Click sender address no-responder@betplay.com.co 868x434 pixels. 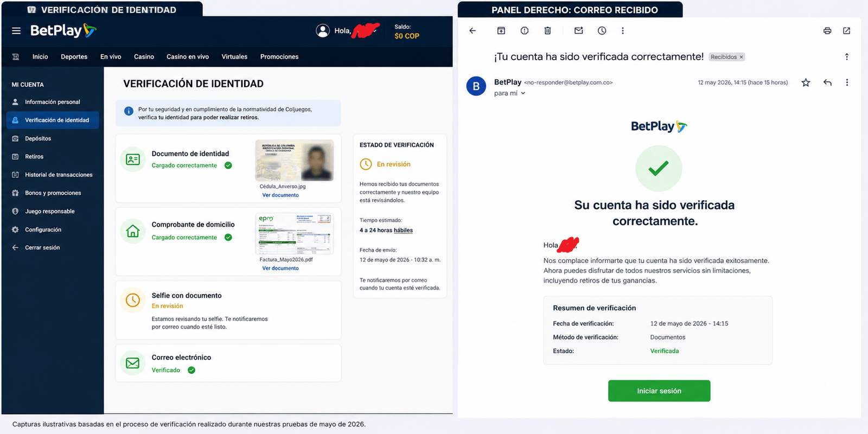[x=569, y=82]
